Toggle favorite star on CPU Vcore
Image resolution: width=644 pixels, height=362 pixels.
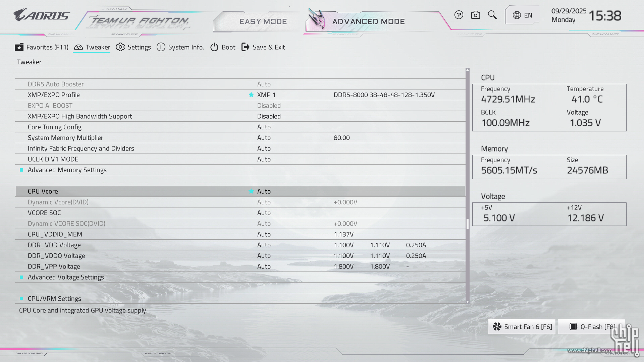pos(251,191)
